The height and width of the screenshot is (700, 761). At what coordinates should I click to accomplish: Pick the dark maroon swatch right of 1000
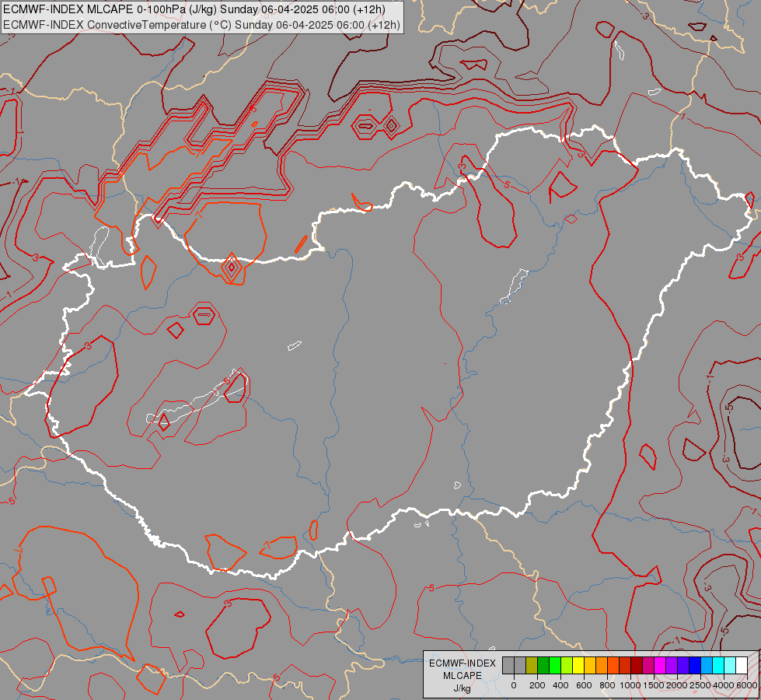tap(637, 666)
